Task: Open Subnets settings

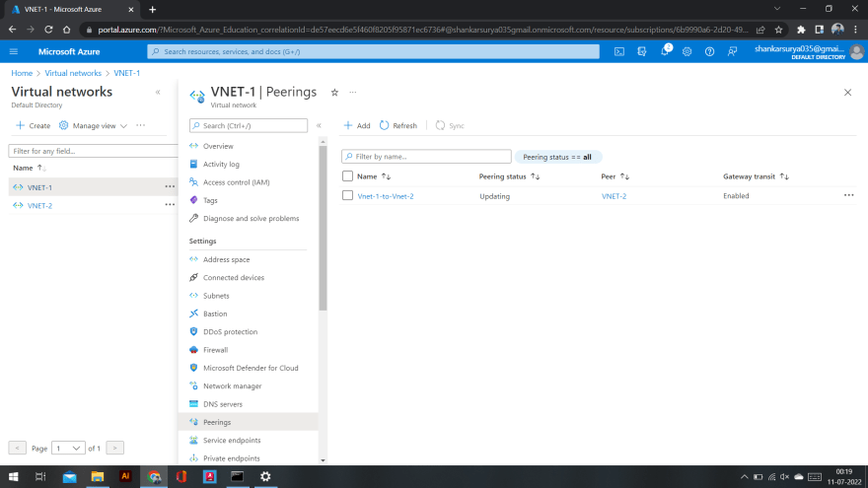Action: tap(216, 296)
